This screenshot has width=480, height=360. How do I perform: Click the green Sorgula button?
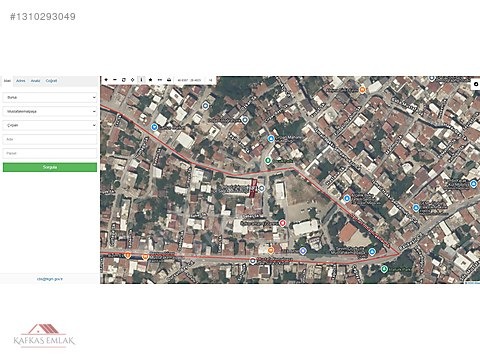tap(50, 167)
